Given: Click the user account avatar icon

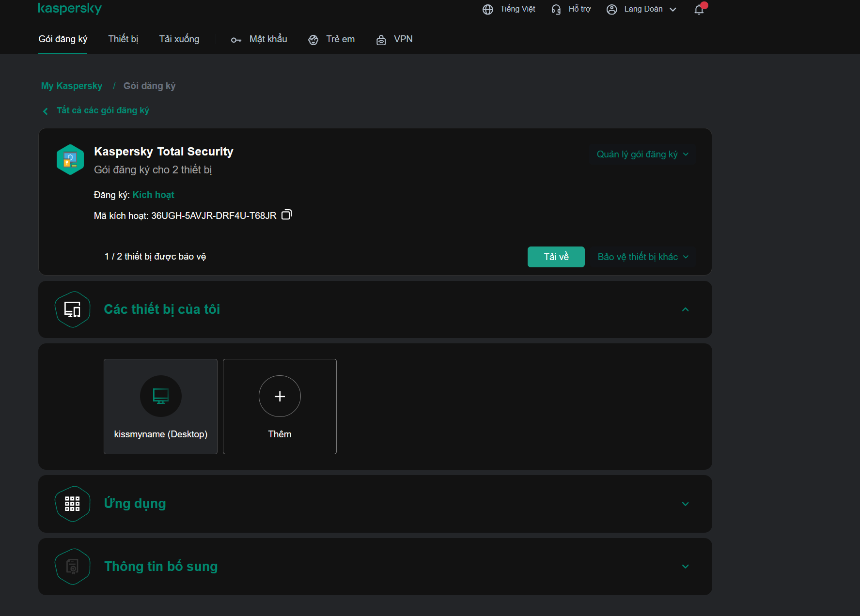Looking at the screenshot, I should 611,10.
